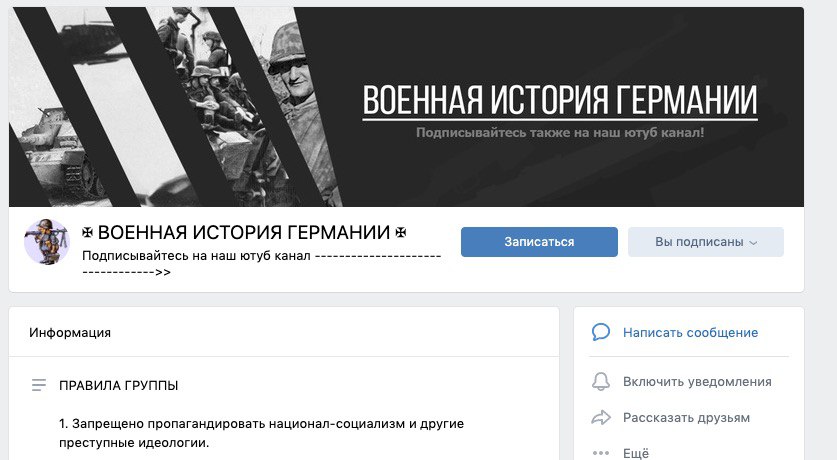The image size is (837, 460).
Task: Choose Рассказать друзьям menu item
Action: click(686, 418)
